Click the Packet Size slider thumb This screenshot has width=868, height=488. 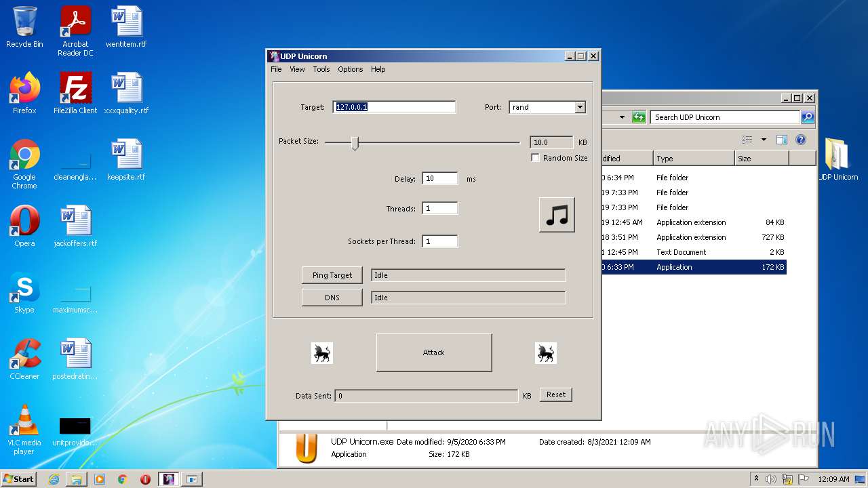355,142
